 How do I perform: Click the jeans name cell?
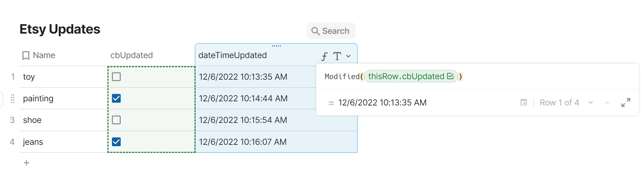[33, 142]
